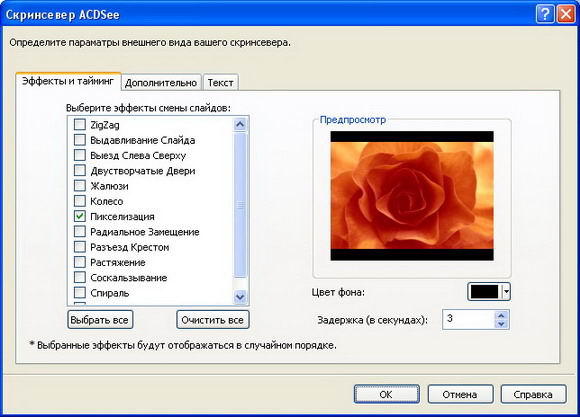
Task: Tick the Спираль effect checkbox
Action: (80, 292)
